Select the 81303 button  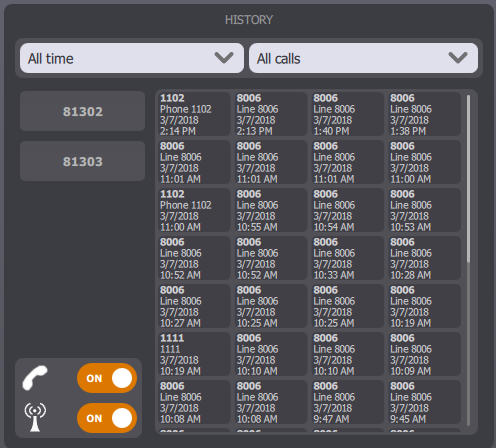(82, 161)
